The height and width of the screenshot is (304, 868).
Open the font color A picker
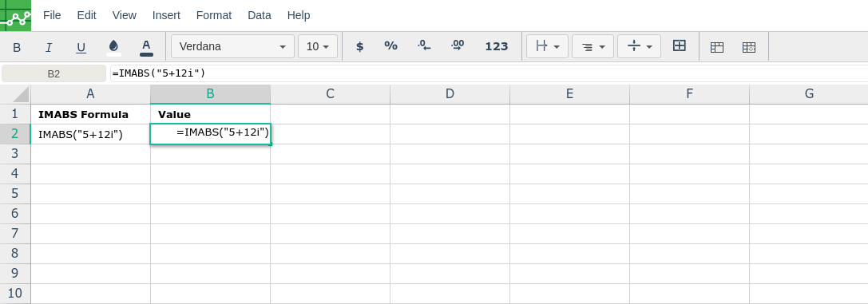point(146,47)
